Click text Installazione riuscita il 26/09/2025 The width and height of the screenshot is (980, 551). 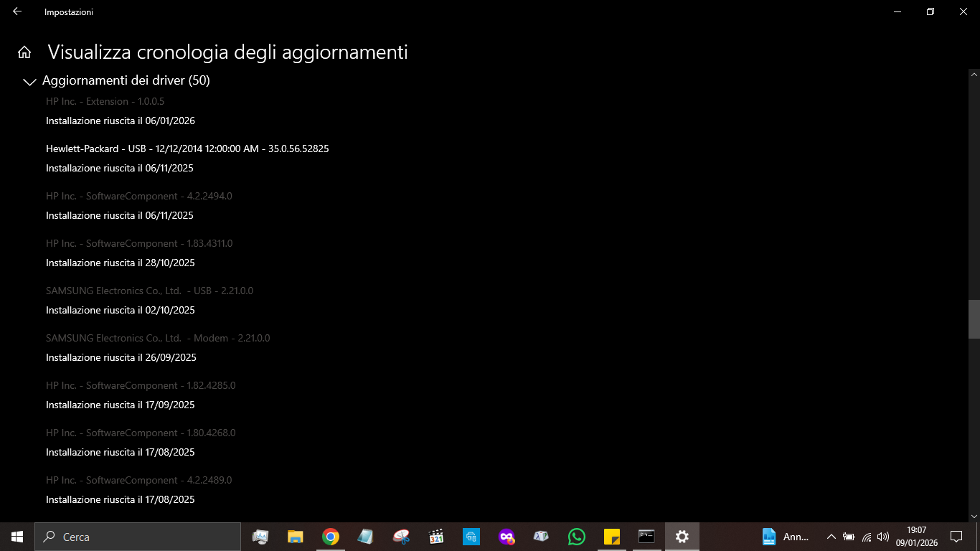121,357
